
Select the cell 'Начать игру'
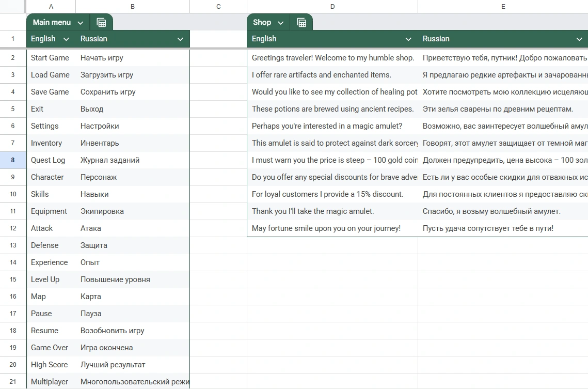(x=133, y=58)
